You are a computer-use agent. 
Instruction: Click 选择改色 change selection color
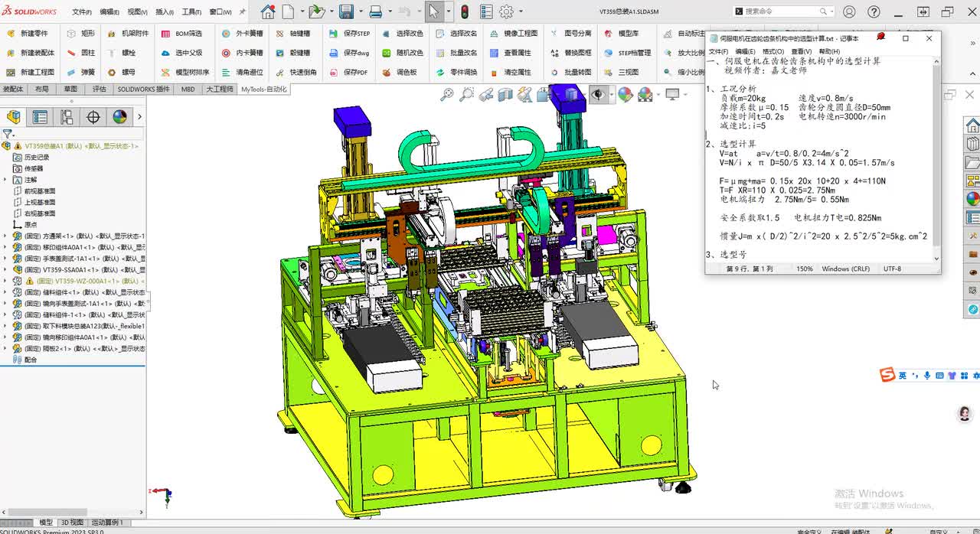(402, 34)
